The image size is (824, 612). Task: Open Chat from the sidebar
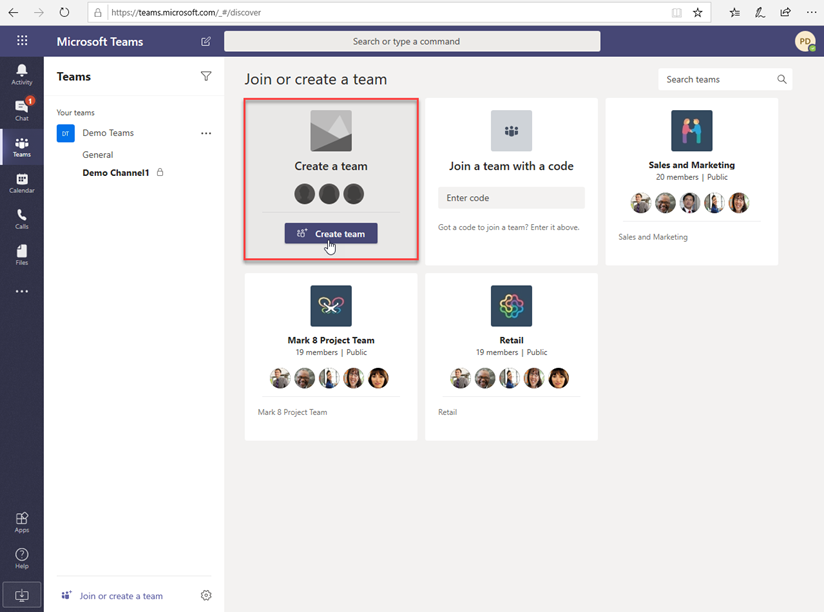point(22,110)
